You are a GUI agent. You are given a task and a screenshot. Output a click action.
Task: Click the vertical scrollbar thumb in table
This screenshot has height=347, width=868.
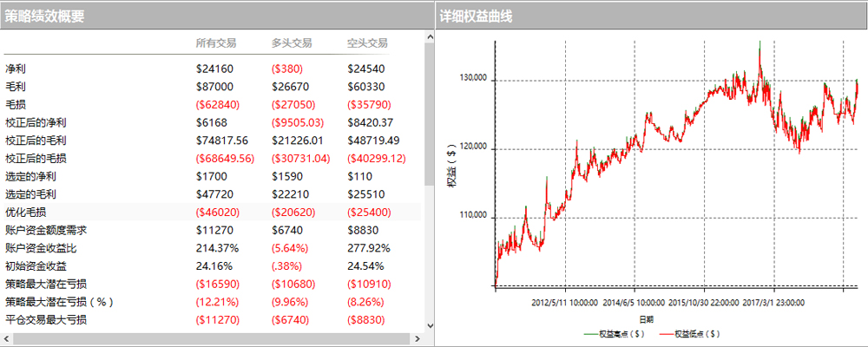click(x=428, y=113)
